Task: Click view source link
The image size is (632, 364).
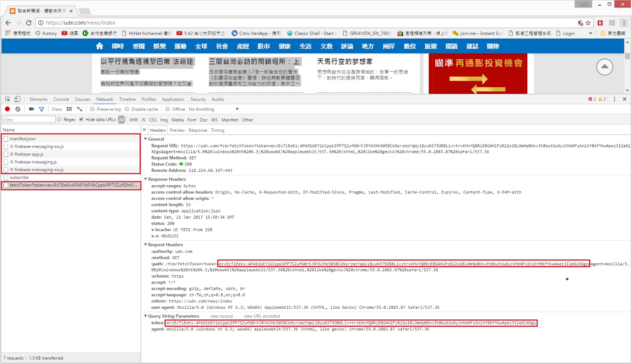Action: [x=222, y=316]
